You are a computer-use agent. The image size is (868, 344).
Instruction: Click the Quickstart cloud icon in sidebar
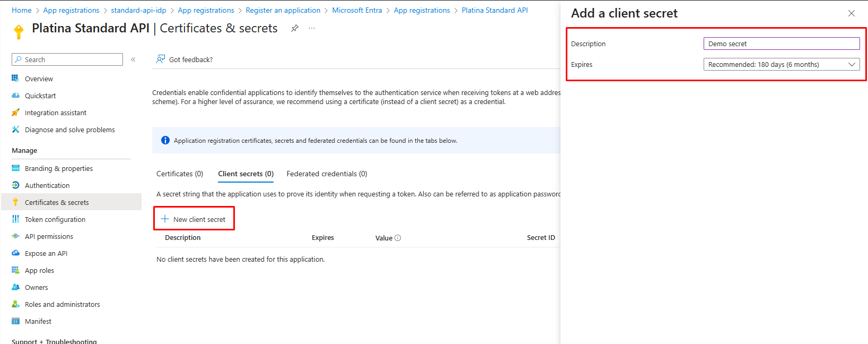(x=15, y=96)
